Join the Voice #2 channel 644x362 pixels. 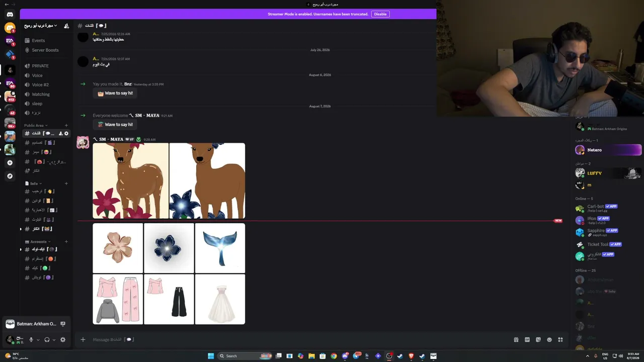tap(47, 84)
